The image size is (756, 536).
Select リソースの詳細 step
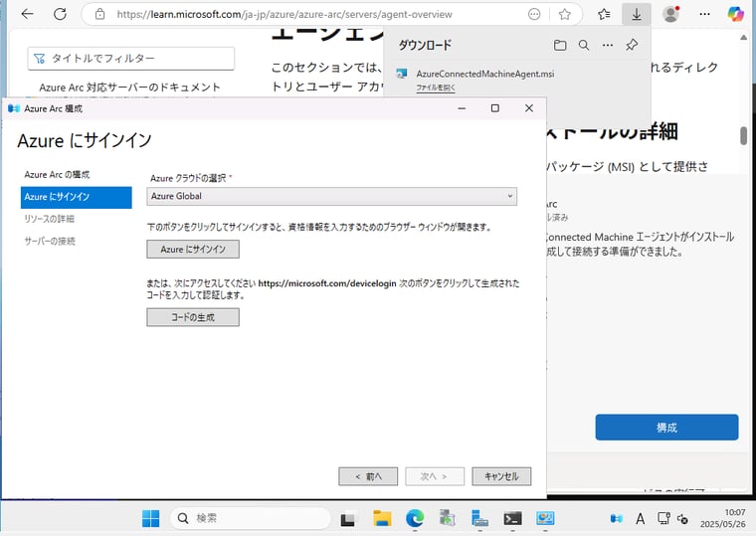click(x=49, y=219)
